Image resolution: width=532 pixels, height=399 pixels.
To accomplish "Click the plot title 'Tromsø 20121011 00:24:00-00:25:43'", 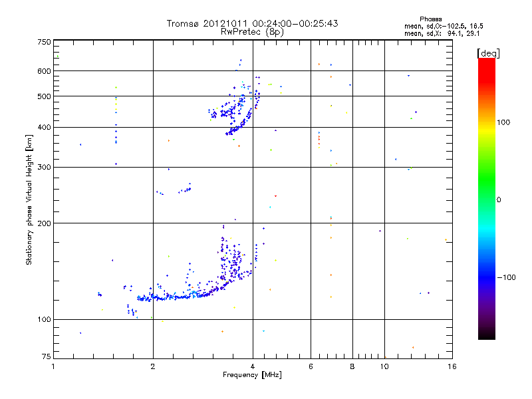I will point(253,23).
